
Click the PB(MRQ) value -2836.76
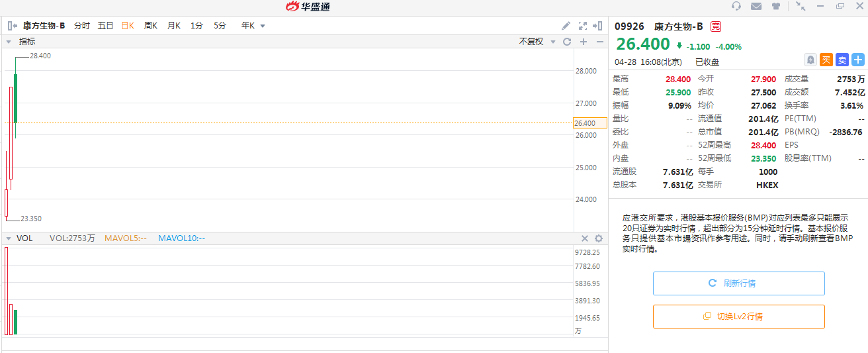(846, 132)
